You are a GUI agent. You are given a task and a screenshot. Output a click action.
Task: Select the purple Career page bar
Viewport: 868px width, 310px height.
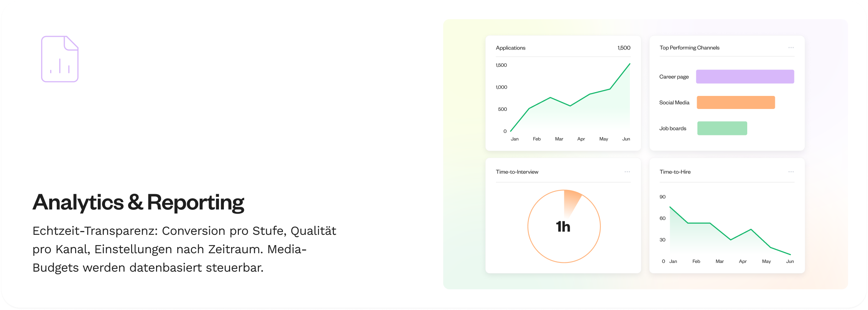click(745, 77)
